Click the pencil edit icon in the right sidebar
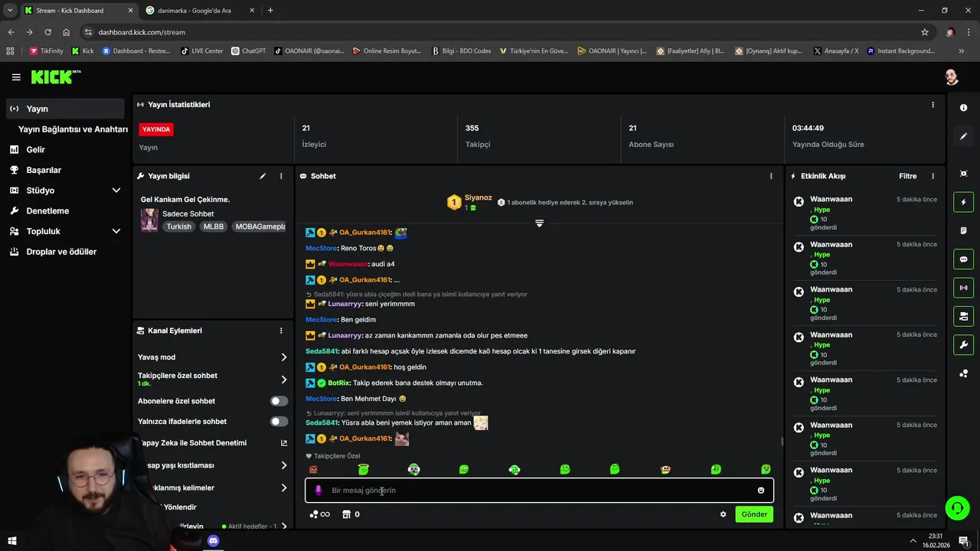This screenshot has width=980, height=551. pyautogui.click(x=963, y=136)
